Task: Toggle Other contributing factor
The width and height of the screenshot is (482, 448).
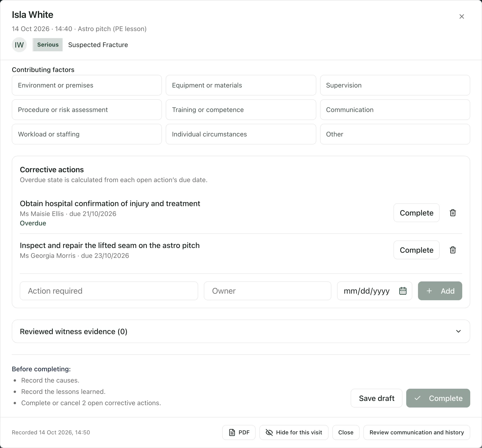Action: [x=395, y=134]
